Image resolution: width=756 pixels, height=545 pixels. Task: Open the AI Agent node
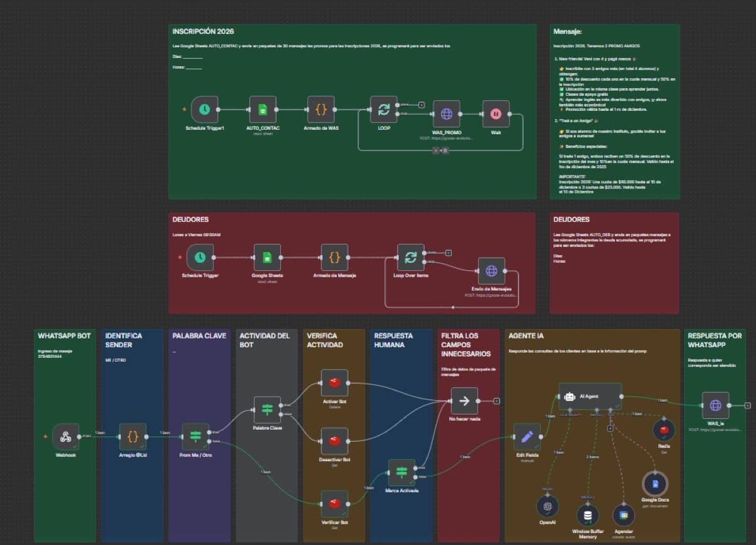[x=589, y=397]
